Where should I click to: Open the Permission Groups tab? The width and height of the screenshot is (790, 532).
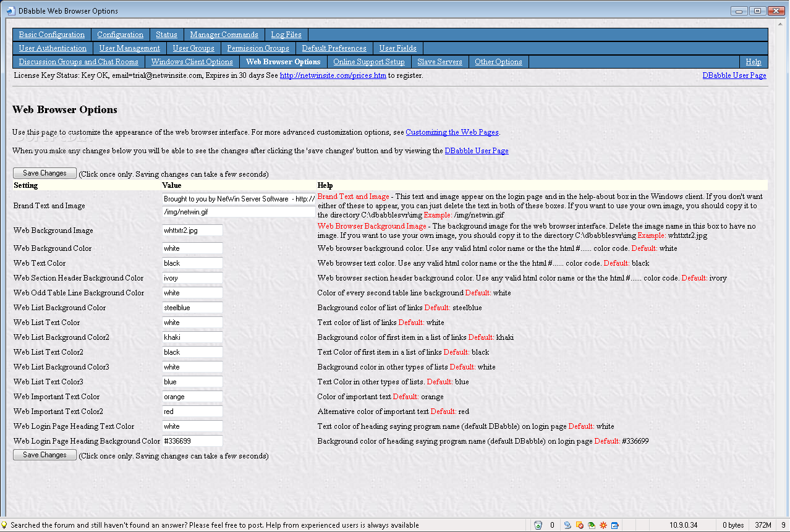coord(258,48)
